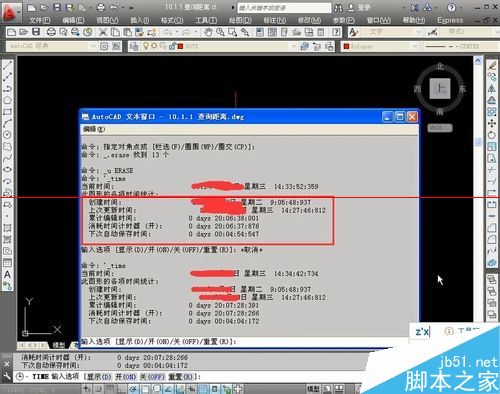Open the standard toolbar Help icon
500x394 pixels.
click(x=336, y=32)
